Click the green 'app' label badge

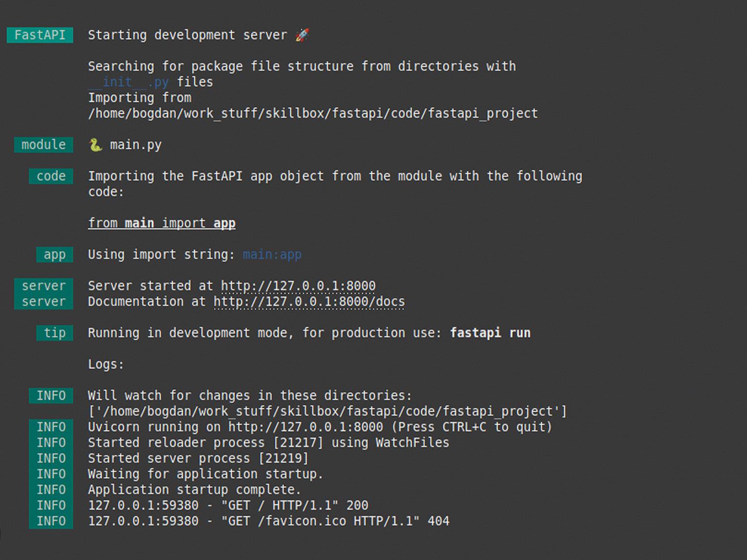click(x=54, y=255)
